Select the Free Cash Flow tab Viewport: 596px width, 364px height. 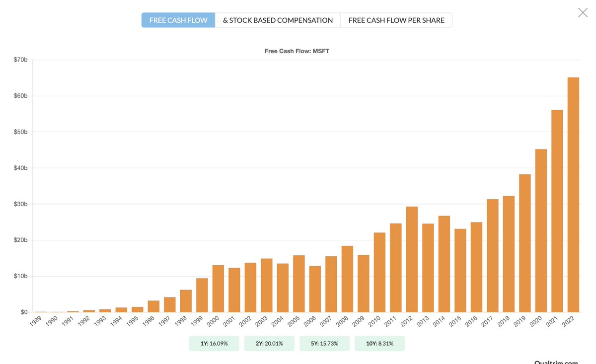[x=178, y=20]
